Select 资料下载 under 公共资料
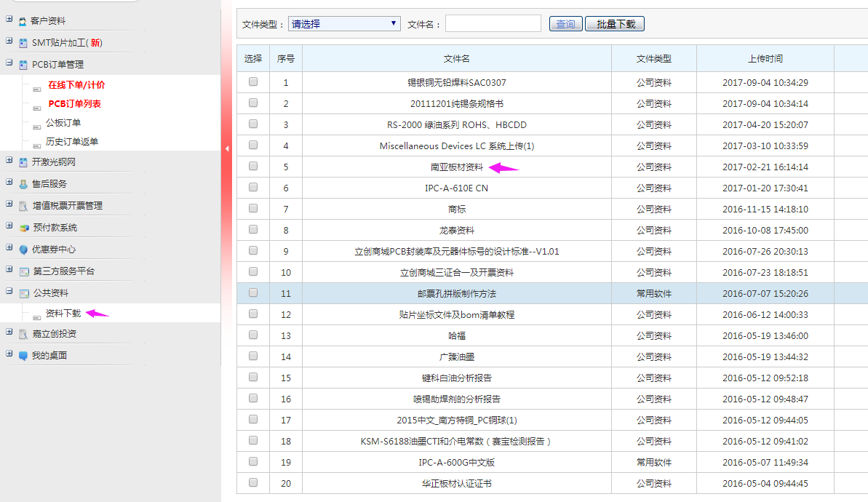This screenshot has height=502, width=868. [63, 314]
